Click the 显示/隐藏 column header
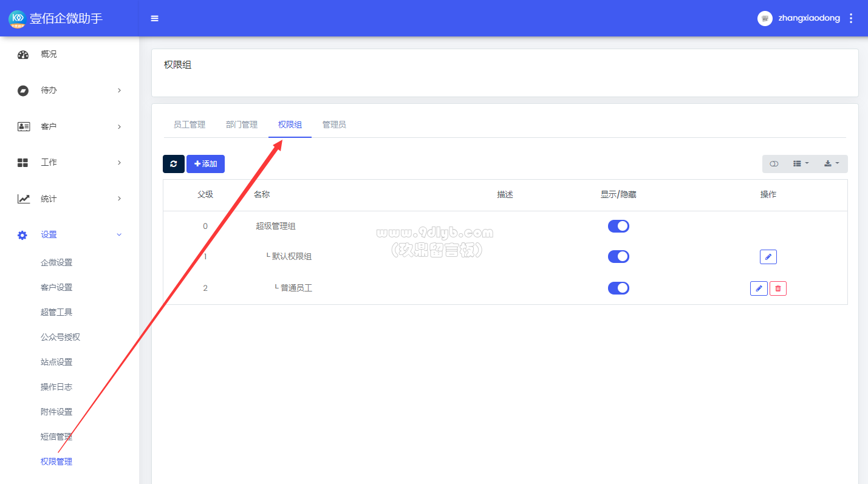 pos(618,195)
